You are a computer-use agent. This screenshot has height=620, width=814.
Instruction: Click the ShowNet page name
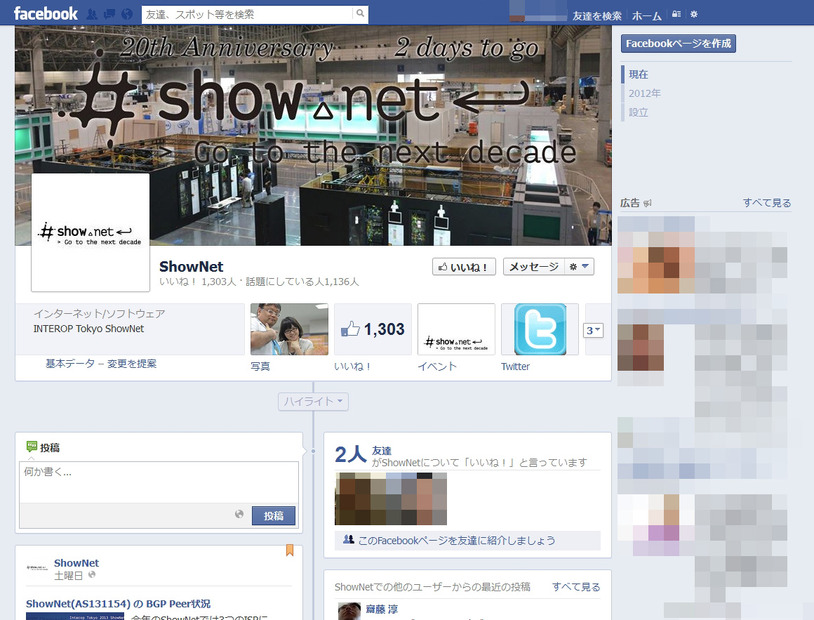point(191,266)
